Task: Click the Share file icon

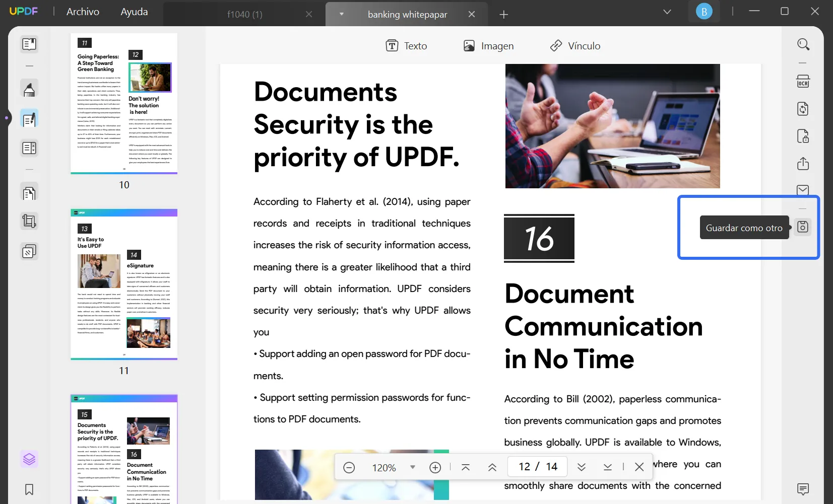Action: pyautogui.click(x=803, y=164)
